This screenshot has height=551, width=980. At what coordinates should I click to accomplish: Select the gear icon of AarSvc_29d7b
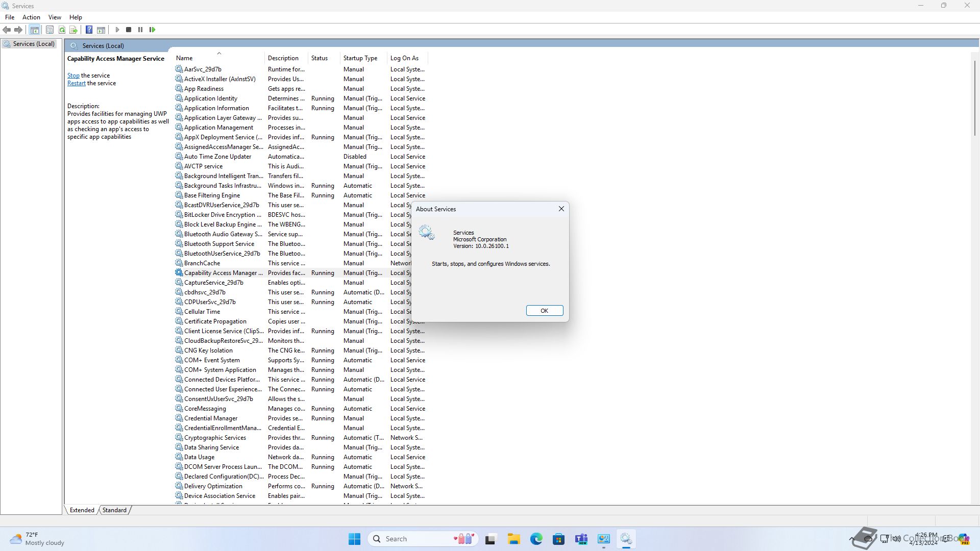pos(179,69)
